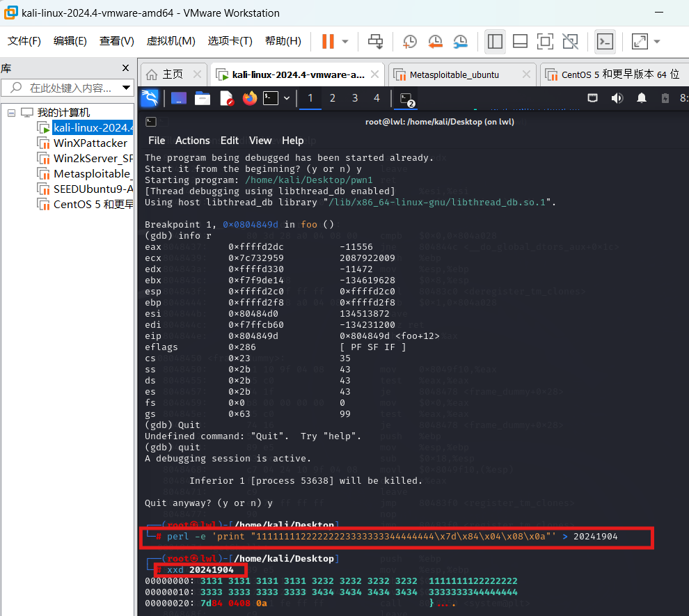Collapse the 我的计算机 tree node
The width and height of the screenshot is (689, 616).
[x=11, y=113]
